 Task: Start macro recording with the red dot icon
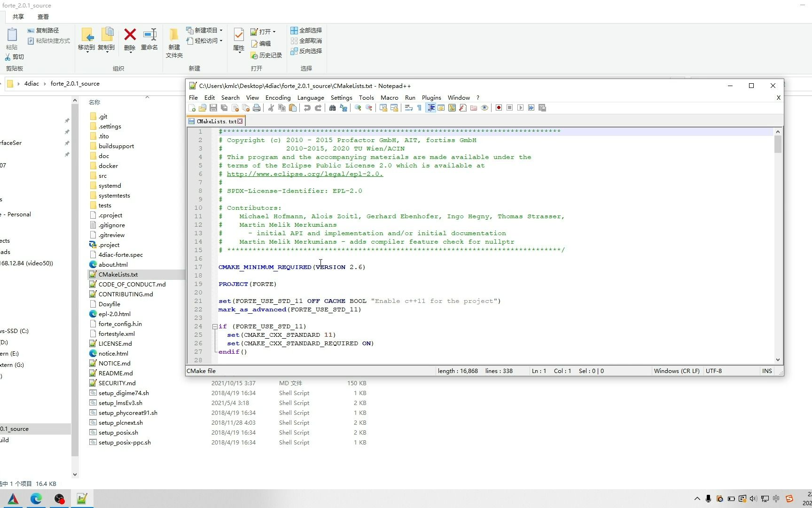click(x=499, y=108)
